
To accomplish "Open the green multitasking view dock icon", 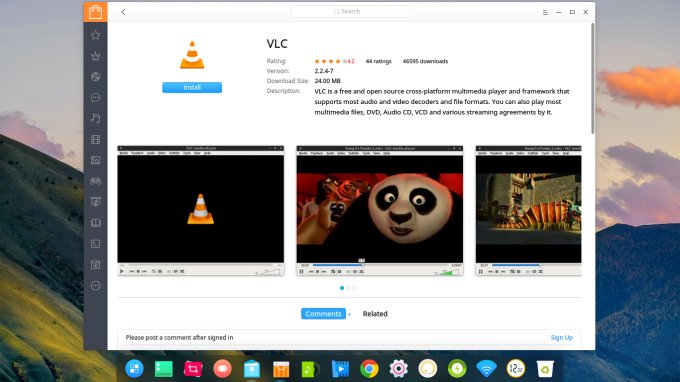I will [163, 369].
